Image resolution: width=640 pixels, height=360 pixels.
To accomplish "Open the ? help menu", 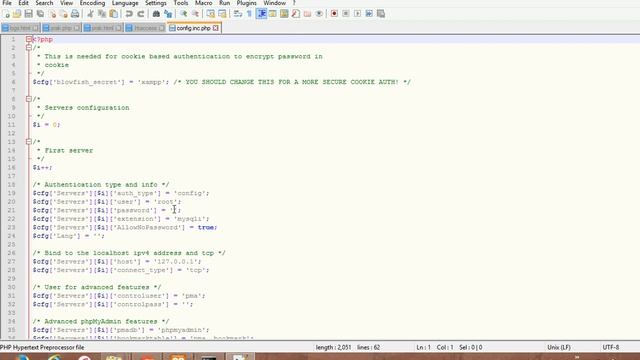I will [294, 3].
